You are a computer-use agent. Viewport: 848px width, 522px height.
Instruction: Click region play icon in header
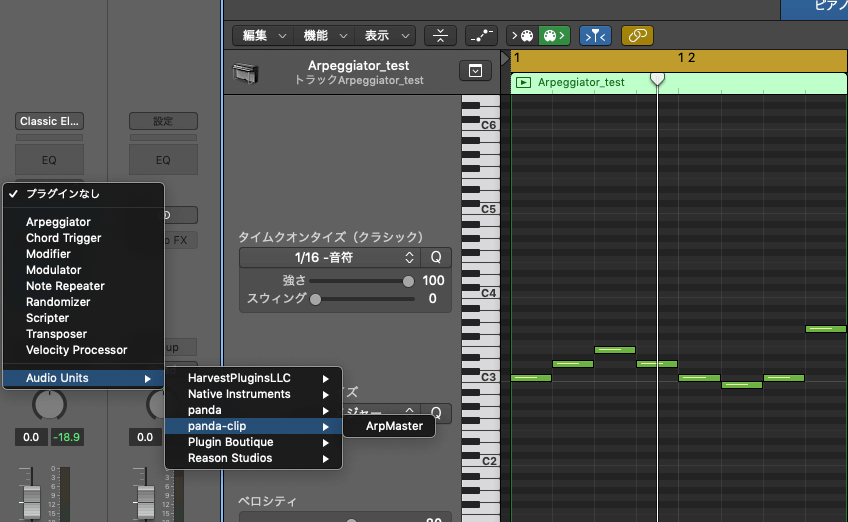(x=523, y=83)
